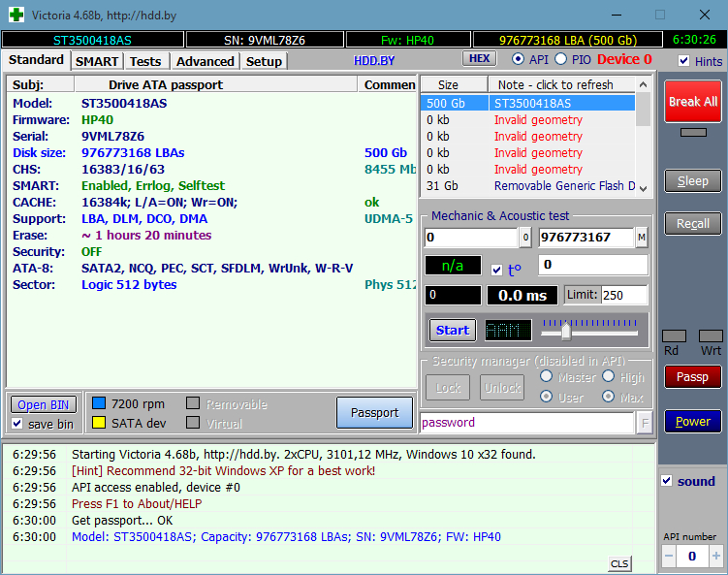Click the blue Power button
The height and width of the screenshot is (575, 728).
(x=692, y=421)
